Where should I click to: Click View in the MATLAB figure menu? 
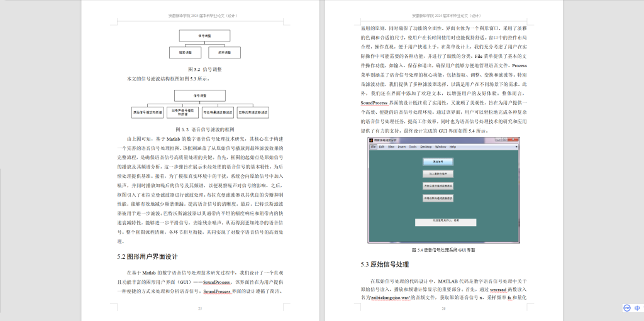(x=391, y=146)
